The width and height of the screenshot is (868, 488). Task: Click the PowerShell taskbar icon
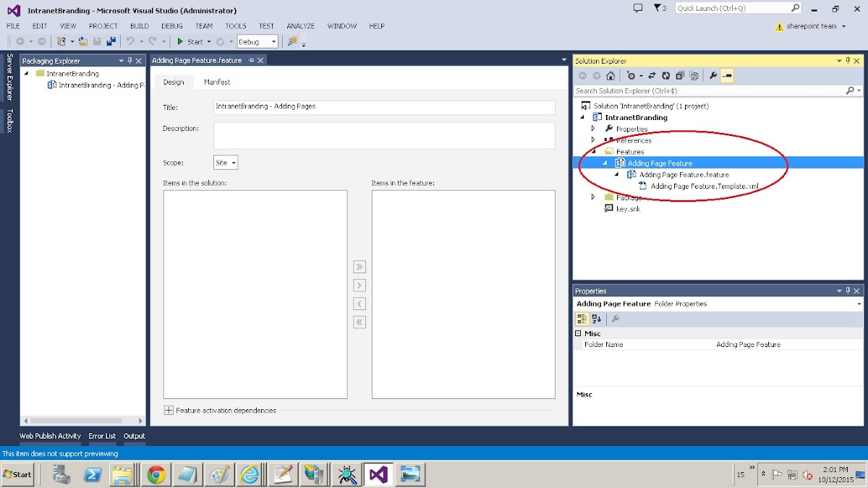[93, 474]
